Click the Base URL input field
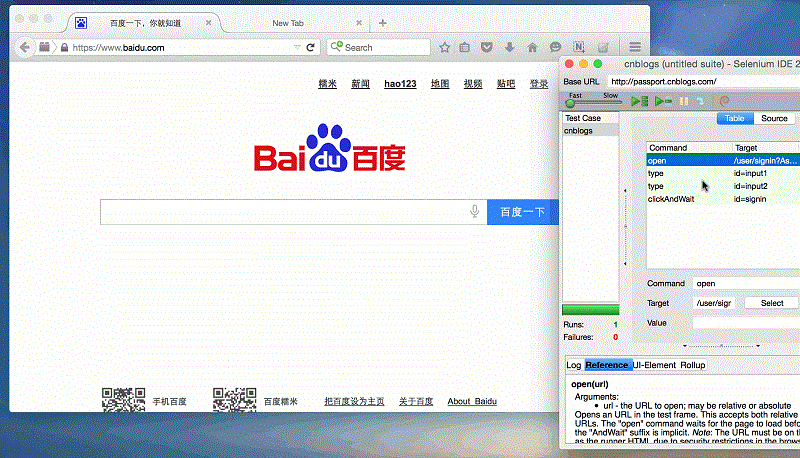Viewport: 800px width, 458px height. pos(704,82)
